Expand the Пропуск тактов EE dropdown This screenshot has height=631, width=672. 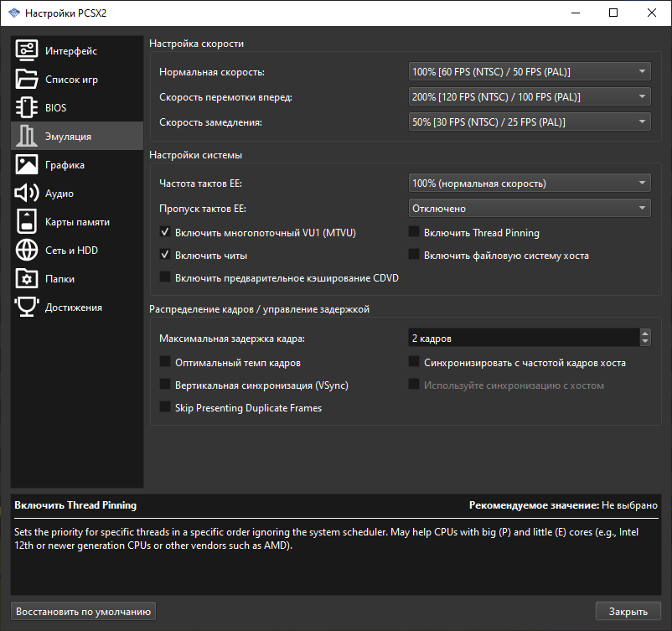click(x=530, y=209)
